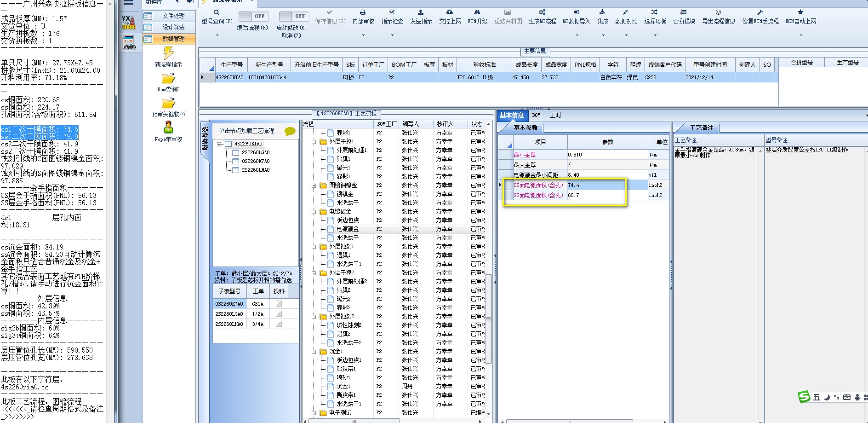
Task: Click 选择母板 shuffle icon
Action: pyautogui.click(x=655, y=12)
